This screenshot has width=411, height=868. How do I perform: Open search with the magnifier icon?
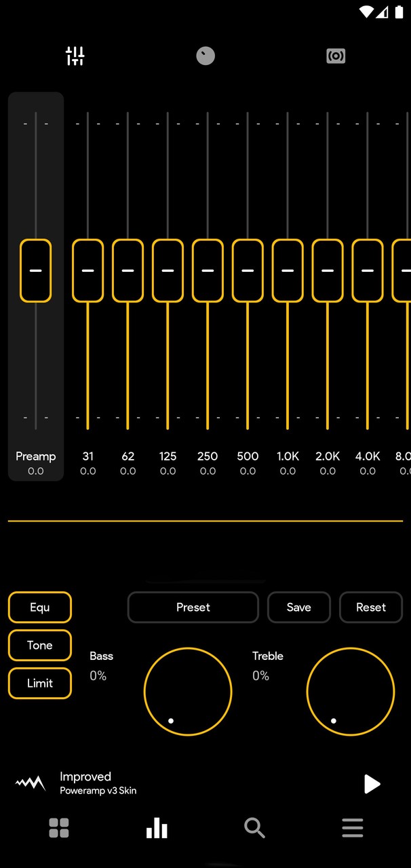point(254,828)
